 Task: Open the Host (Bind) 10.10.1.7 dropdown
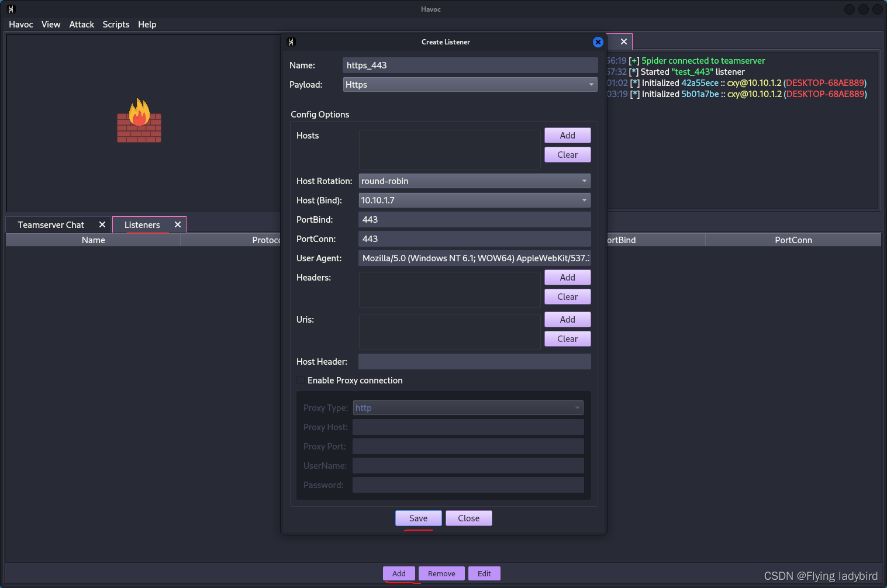click(474, 200)
